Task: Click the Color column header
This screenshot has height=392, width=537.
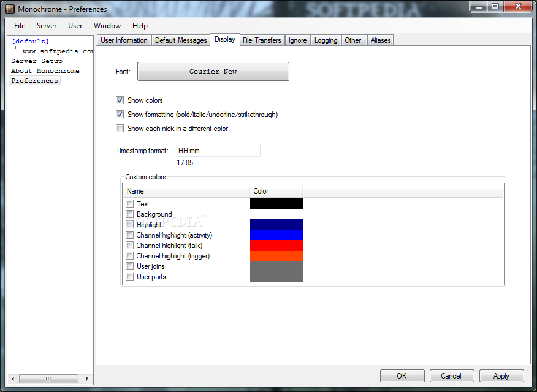Action: (276, 191)
